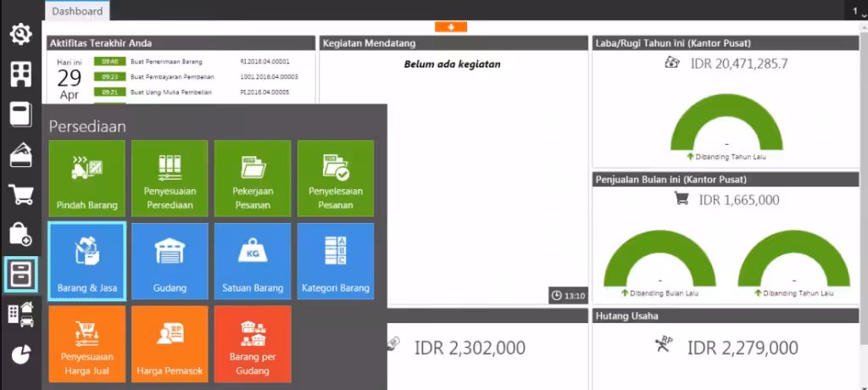Click the running Rp icon in Hutang Usaha
Screen dimensions: 868x390
pos(663,346)
